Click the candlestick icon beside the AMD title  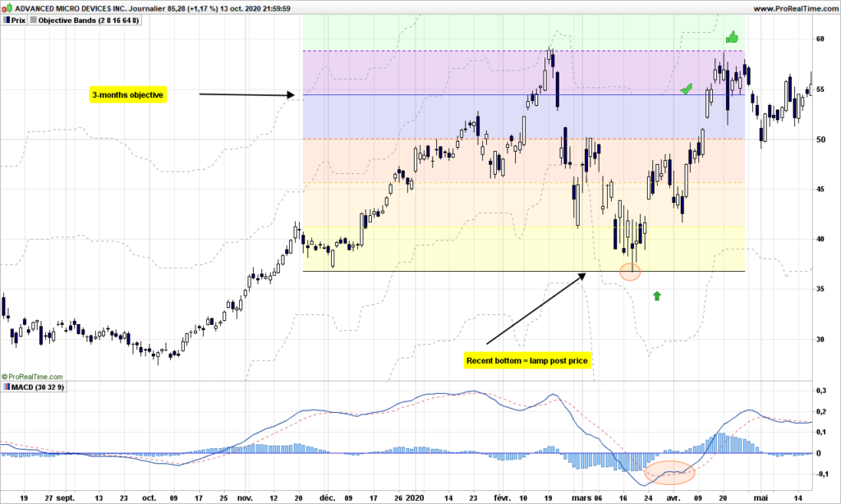6,8
